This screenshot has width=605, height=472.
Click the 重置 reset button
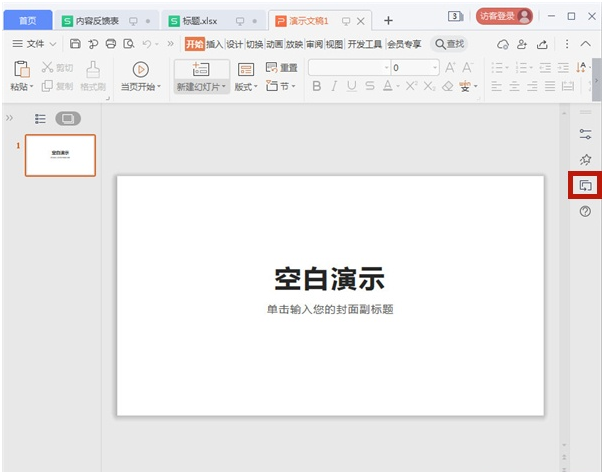281,67
